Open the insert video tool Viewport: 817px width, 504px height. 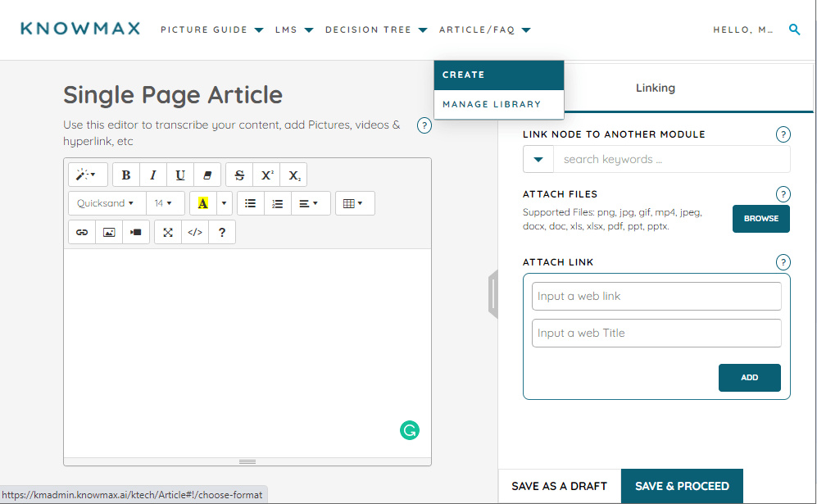(135, 232)
